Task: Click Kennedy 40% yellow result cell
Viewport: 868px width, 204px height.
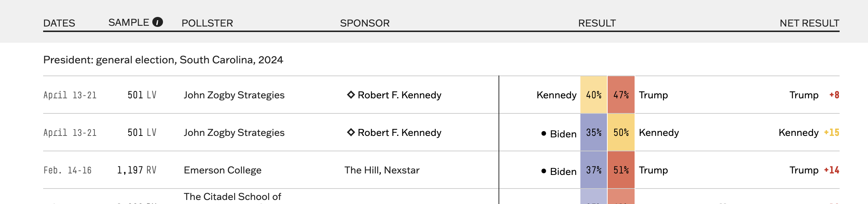Action: click(594, 95)
